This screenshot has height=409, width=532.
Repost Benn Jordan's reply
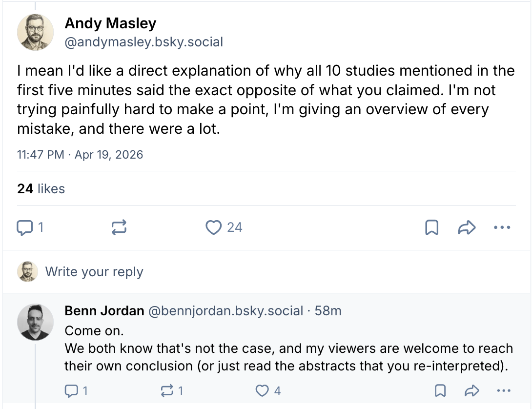click(x=167, y=390)
